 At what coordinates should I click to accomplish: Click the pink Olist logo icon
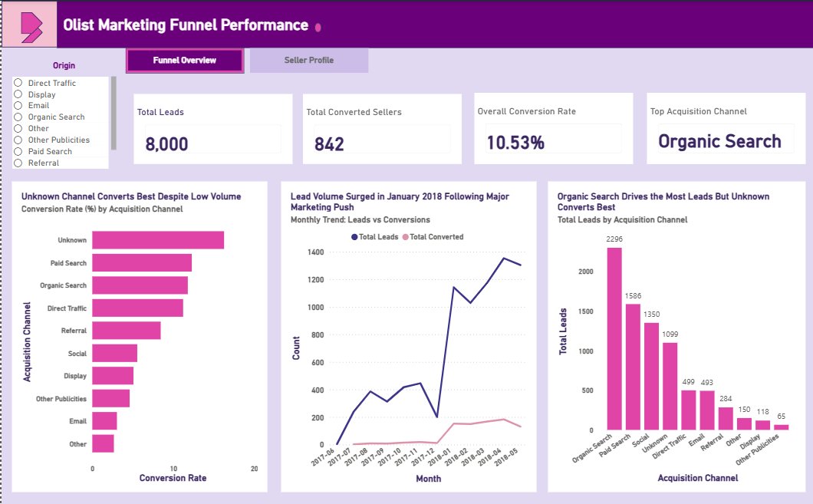(31, 28)
